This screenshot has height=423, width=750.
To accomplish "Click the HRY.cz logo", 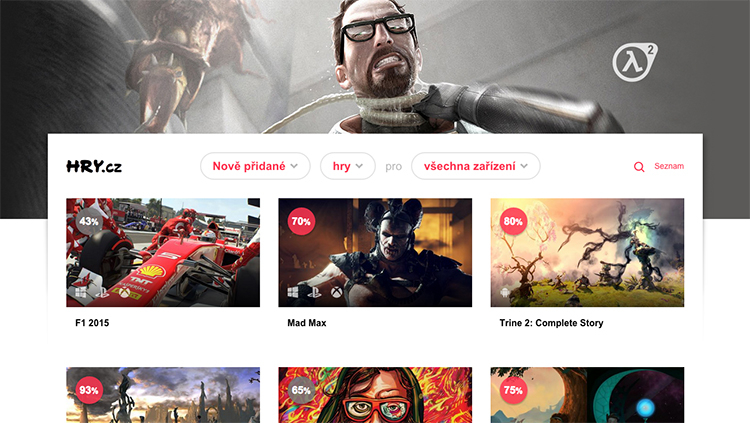I will pos(94,166).
